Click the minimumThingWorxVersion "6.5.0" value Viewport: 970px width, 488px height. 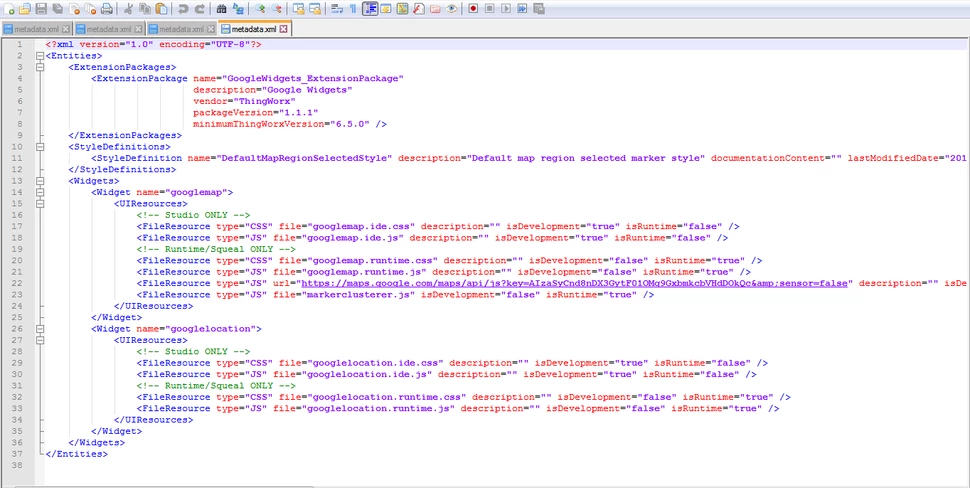[x=348, y=124]
